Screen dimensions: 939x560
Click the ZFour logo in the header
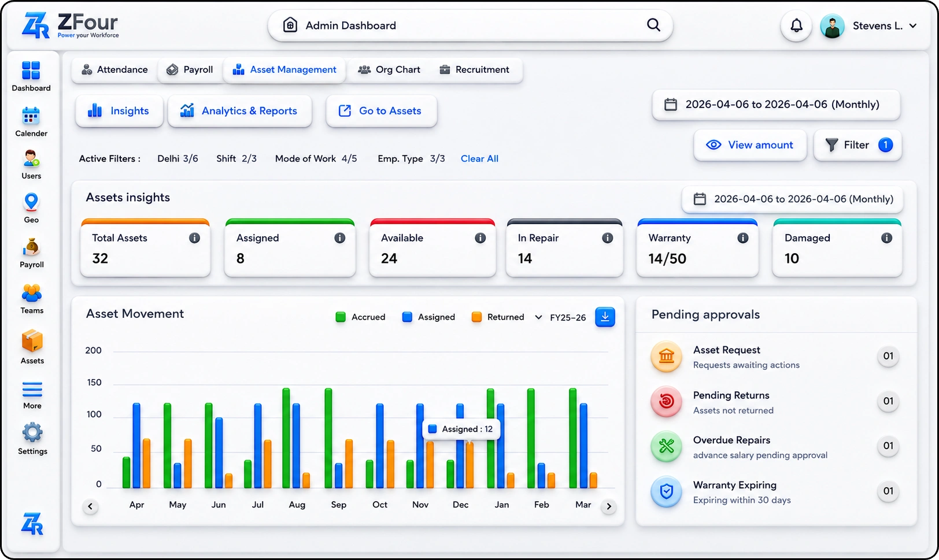point(70,25)
